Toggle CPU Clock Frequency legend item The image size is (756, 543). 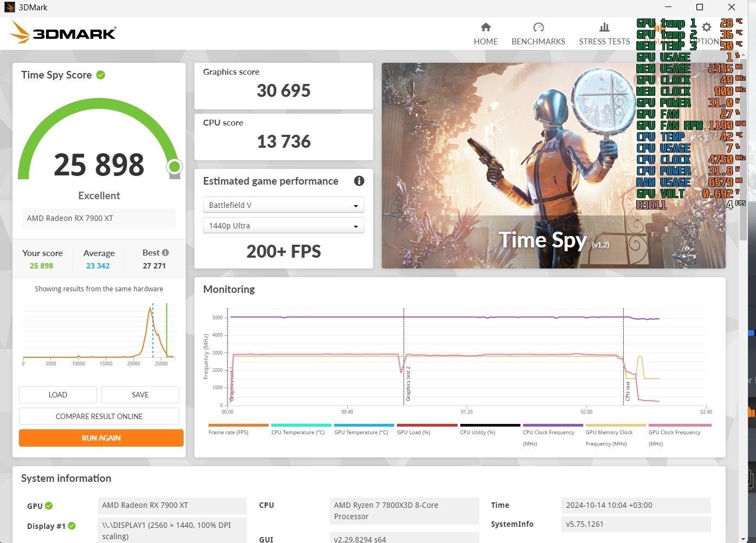[x=553, y=435]
